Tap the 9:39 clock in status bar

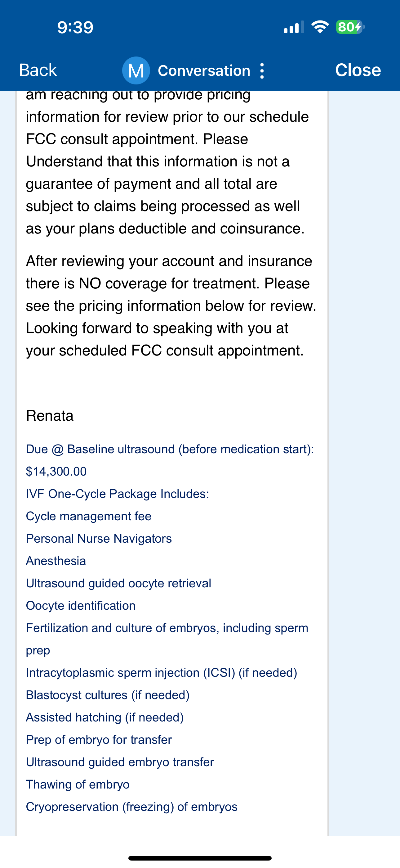coord(75,27)
